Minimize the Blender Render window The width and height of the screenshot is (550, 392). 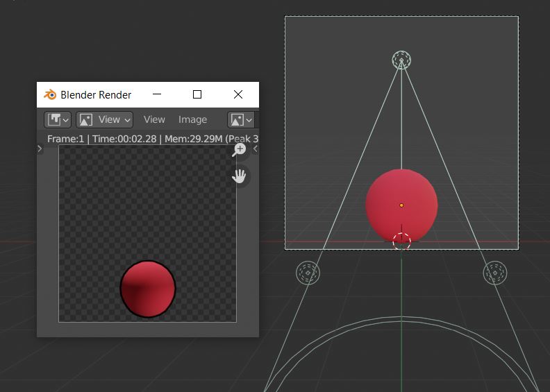[157, 94]
